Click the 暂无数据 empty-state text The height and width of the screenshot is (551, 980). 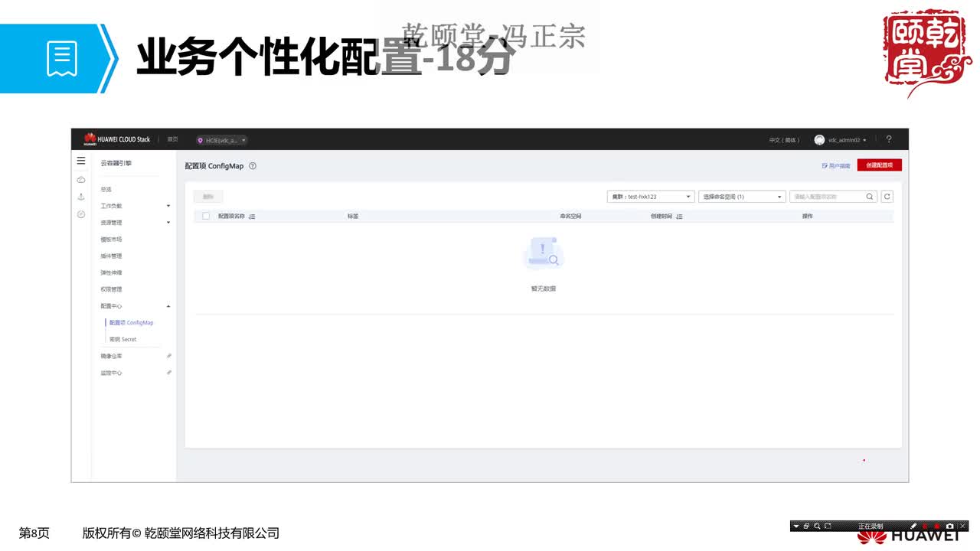pyautogui.click(x=544, y=289)
